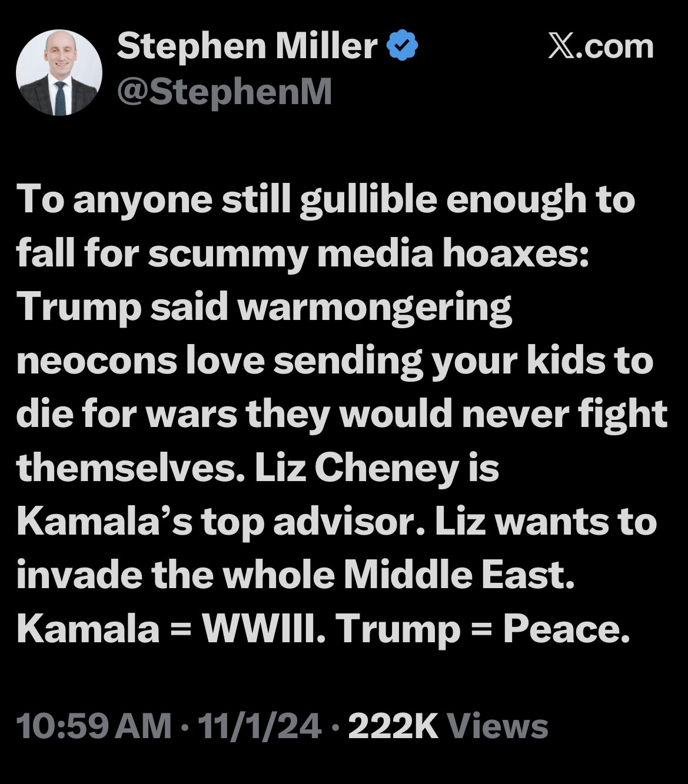Click the 222K Views count
This screenshot has height=784, width=688.
point(447,725)
